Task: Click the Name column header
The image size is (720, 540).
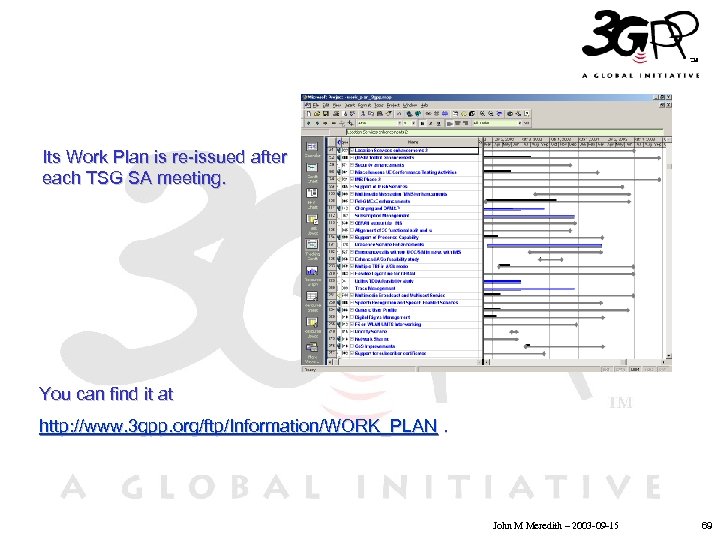Action: (x=413, y=142)
